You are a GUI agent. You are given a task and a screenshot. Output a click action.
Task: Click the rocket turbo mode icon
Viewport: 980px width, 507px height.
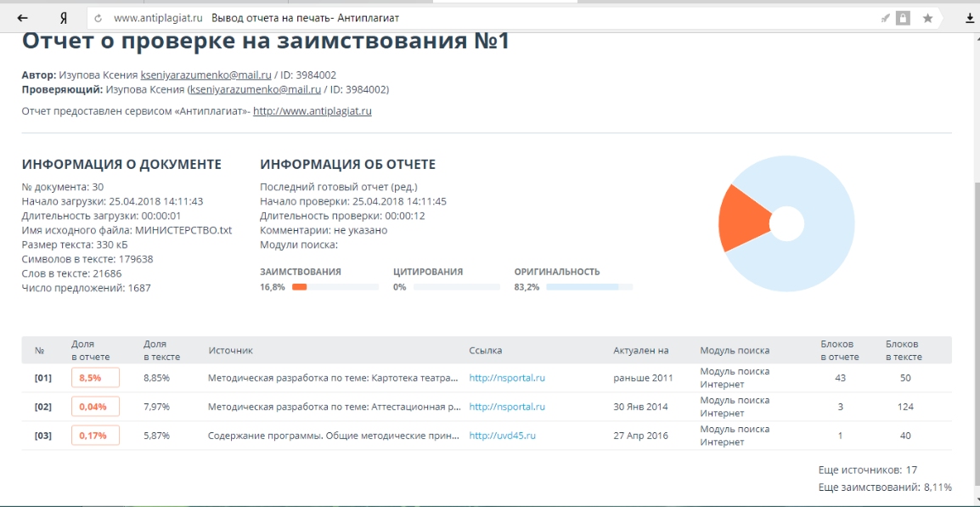886,18
